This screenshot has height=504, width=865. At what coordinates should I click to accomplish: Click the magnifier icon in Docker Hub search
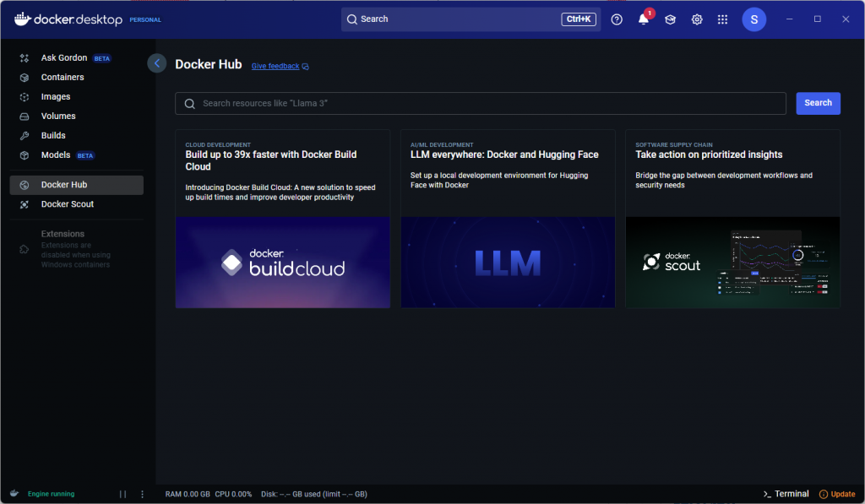coord(190,104)
